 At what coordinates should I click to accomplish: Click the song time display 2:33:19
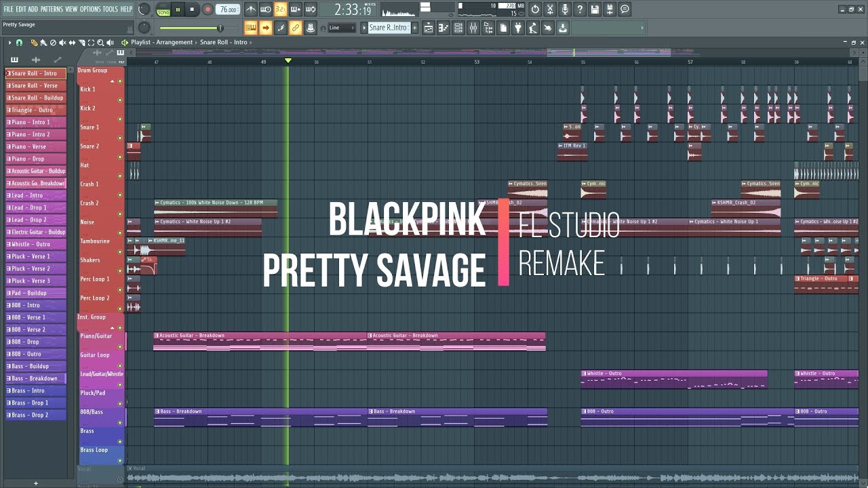click(353, 10)
